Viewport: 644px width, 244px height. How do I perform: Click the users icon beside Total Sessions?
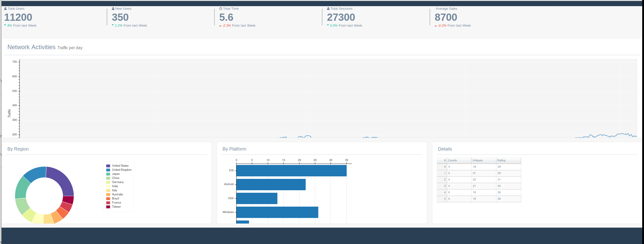[x=328, y=8]
